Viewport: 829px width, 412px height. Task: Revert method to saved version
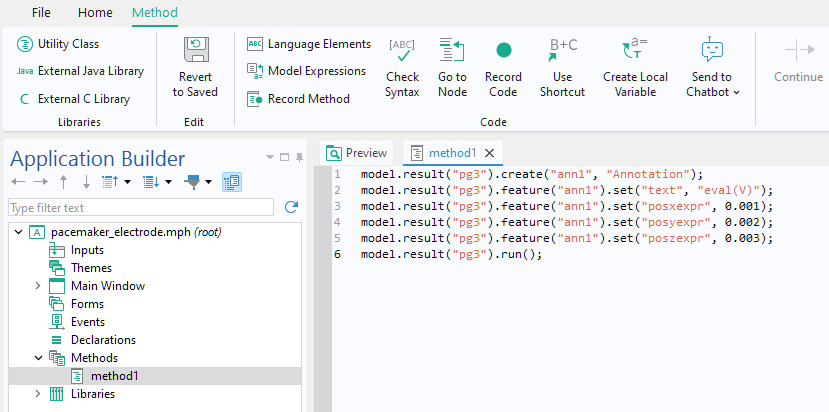(x=195, y=67)
